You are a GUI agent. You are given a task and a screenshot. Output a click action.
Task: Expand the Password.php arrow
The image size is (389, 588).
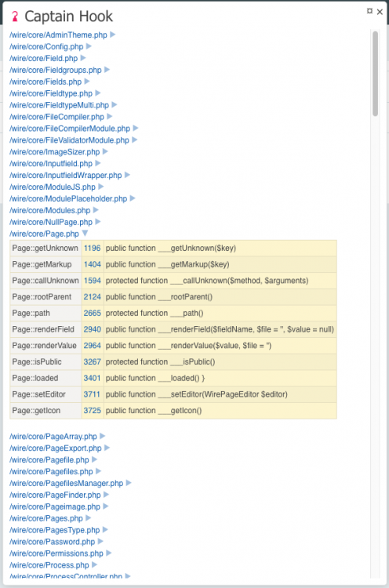(100, 541)
